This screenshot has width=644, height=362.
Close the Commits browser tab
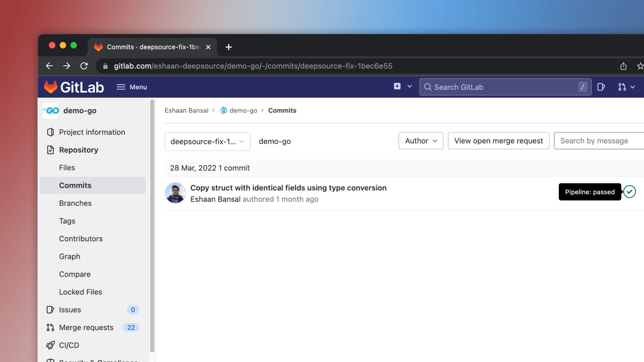point(208,47)
